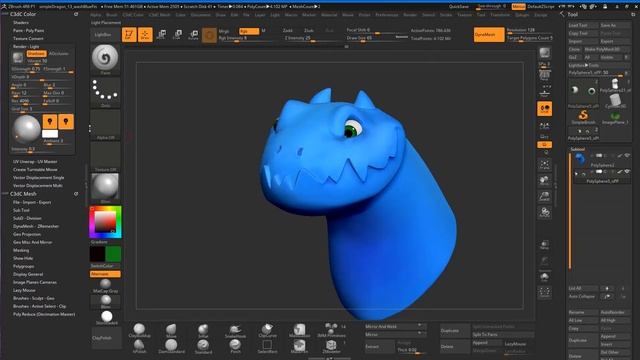Click the Extract button
This screenshot has width=640, height=360.
point(379,347)
